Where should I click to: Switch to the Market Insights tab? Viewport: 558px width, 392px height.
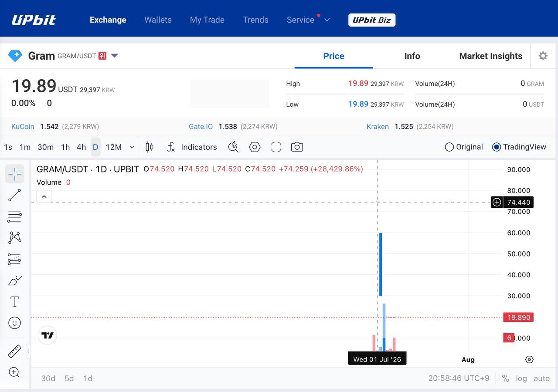coord(490,56)
